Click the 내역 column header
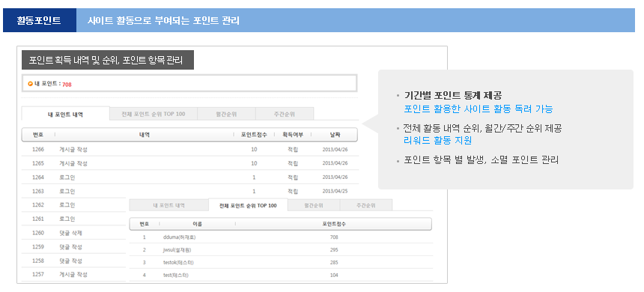Image resolution: width=644 pixels, height=292 pixels. (145, 135)
